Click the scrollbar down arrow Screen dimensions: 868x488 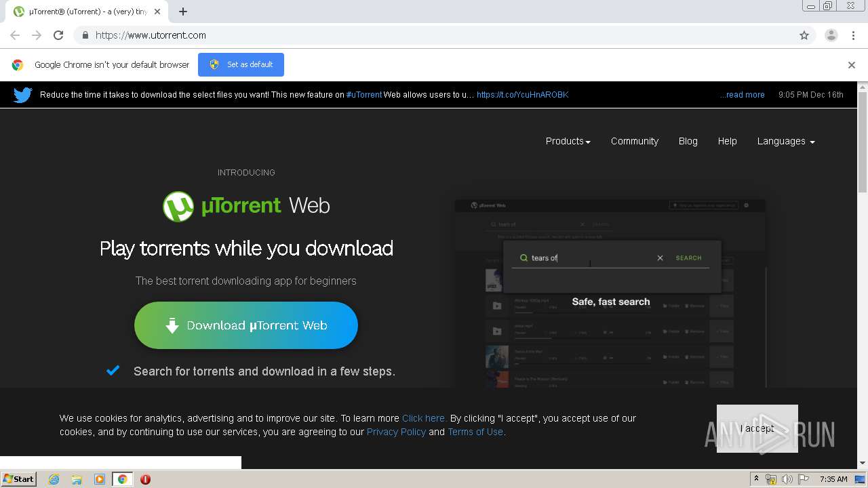coord(863,464)
